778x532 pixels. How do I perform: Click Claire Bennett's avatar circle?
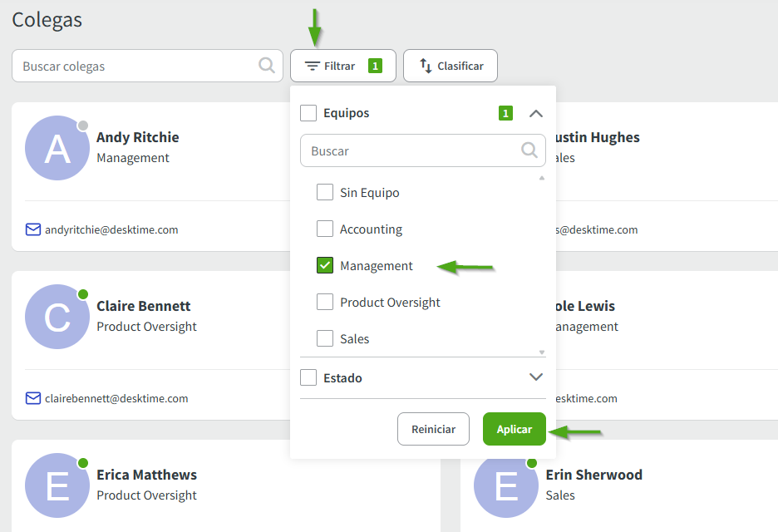[57, 317]
